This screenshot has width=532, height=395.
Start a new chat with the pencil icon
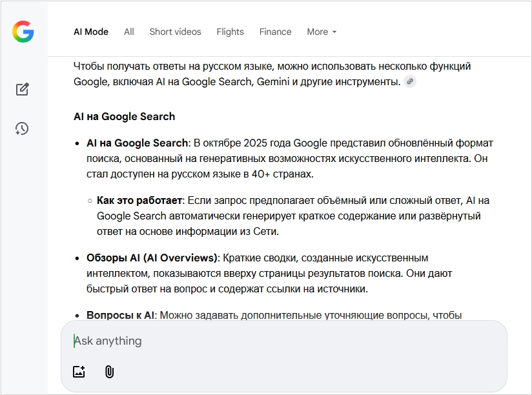(23, 90)
